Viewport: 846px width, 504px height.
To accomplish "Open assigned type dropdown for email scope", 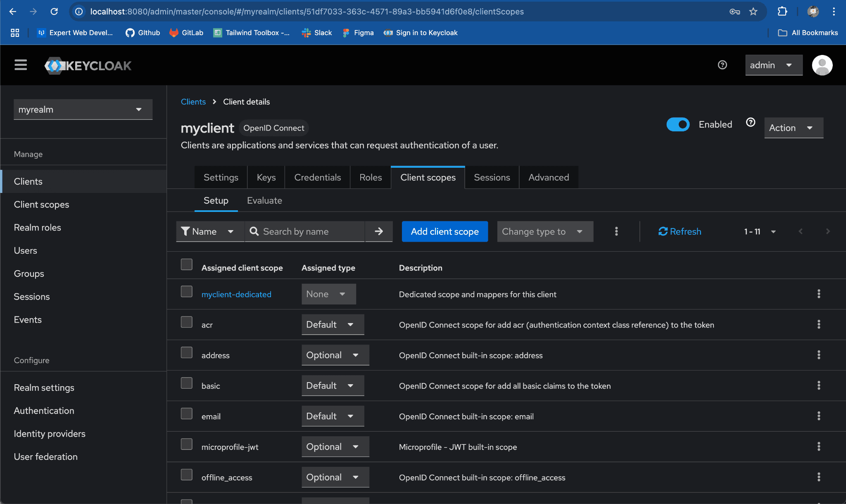I will coord(332,416).
